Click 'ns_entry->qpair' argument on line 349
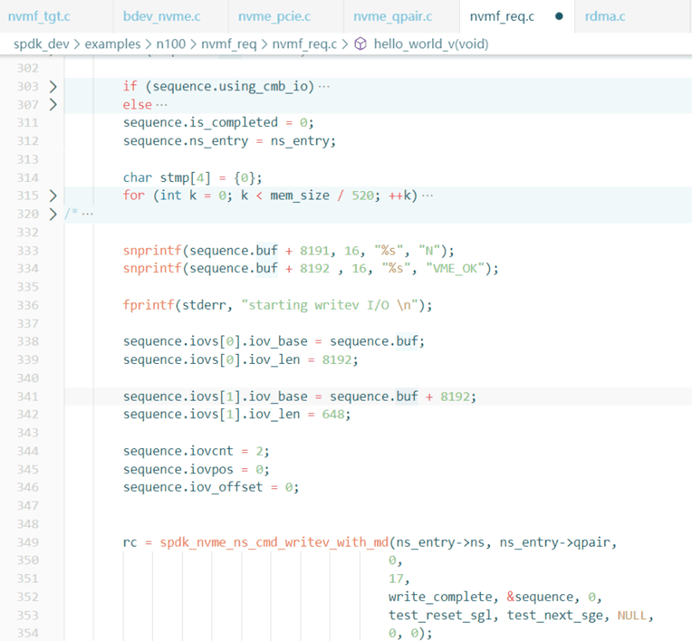 pyautogui.click(x=555, y=542)
